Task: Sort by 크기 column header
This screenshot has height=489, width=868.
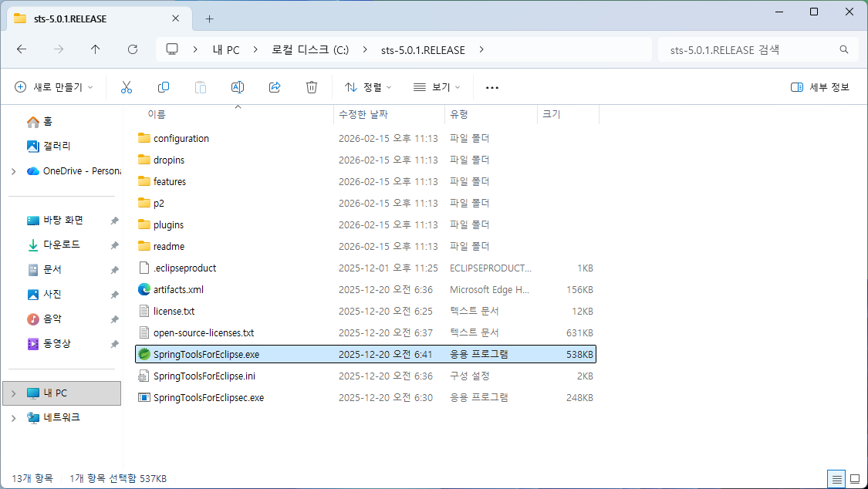Action: 552,114
